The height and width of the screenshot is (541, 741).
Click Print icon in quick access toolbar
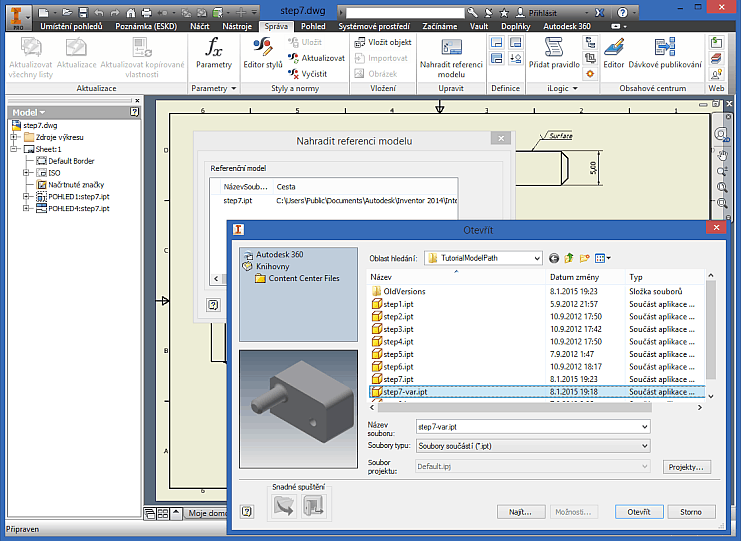tap(146, 13)
